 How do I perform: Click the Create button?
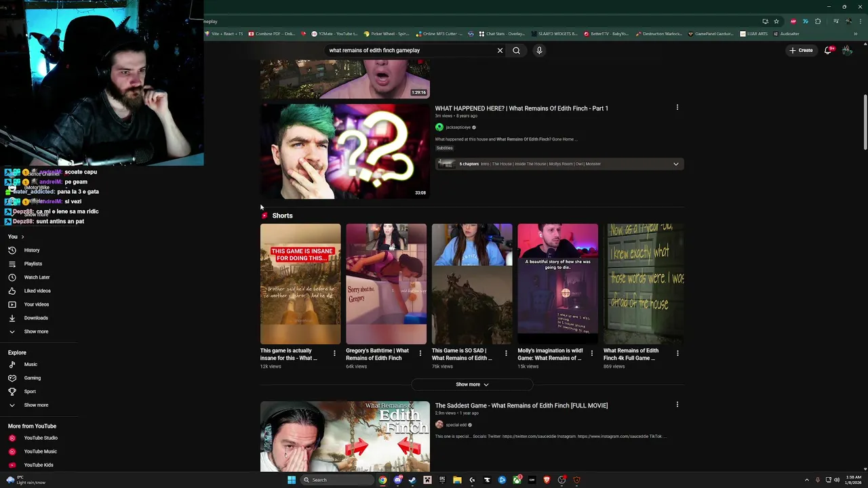(x=801, y=50)
